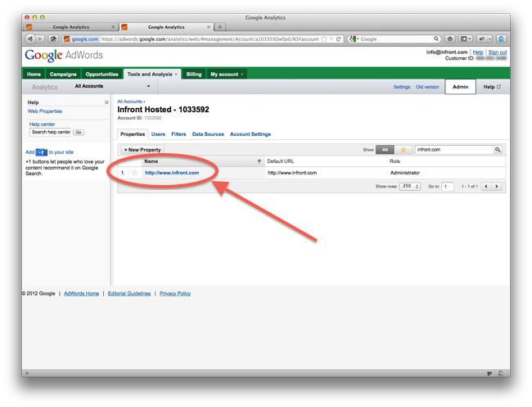Close the second Google Analytics tab

[209, 27]
